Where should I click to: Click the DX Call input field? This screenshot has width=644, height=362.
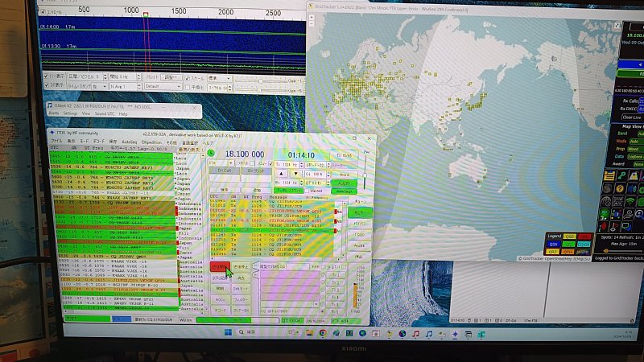[x=225, y=179]
